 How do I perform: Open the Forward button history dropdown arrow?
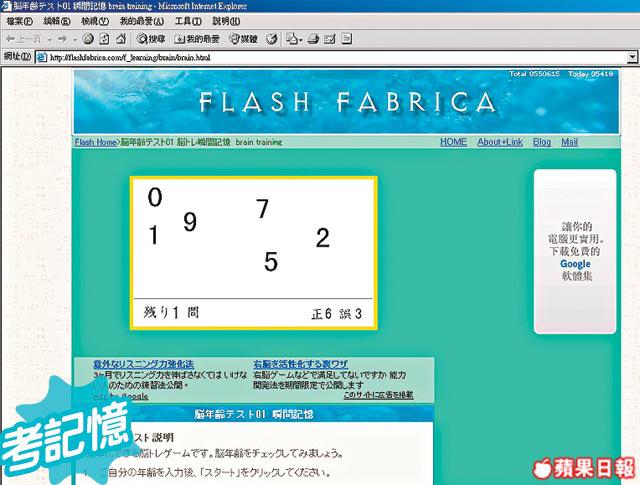75,40
